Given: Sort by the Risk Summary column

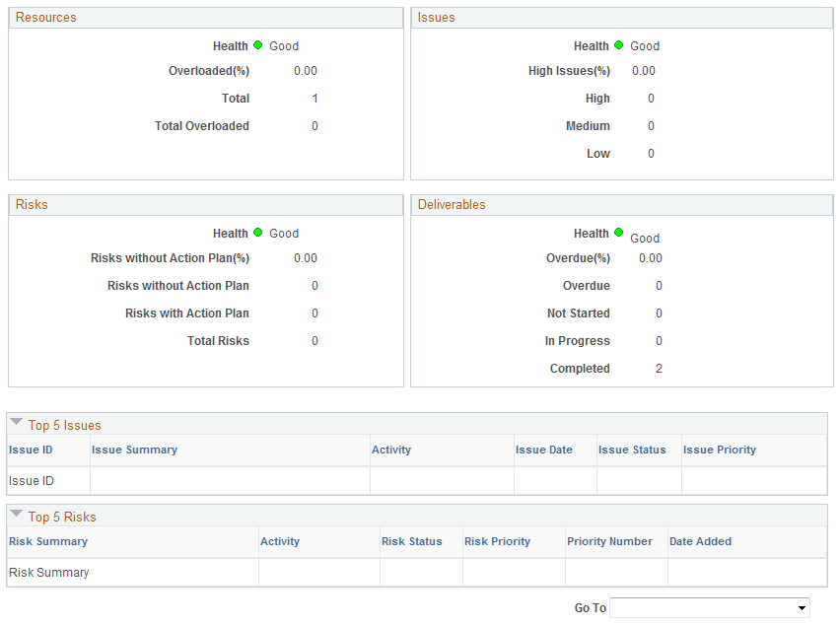Looking at the screenshot, I should pyautogui.click(x=47, y=541).
